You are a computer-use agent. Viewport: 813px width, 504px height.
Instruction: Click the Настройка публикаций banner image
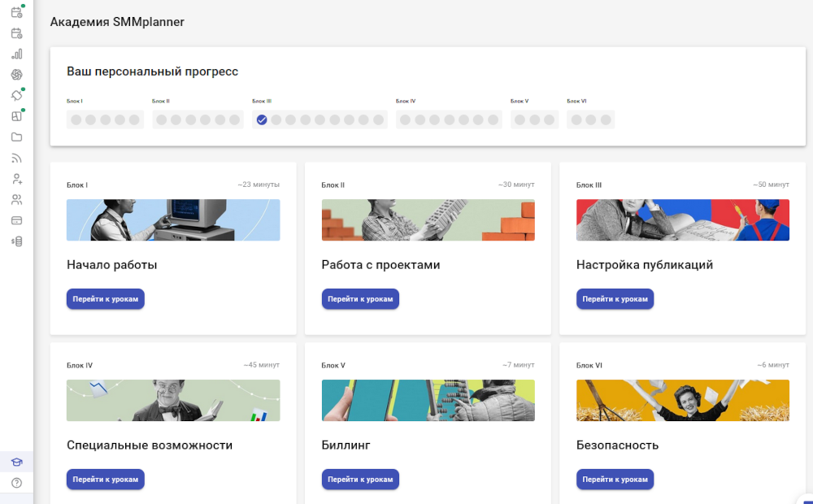coord(683,219)
